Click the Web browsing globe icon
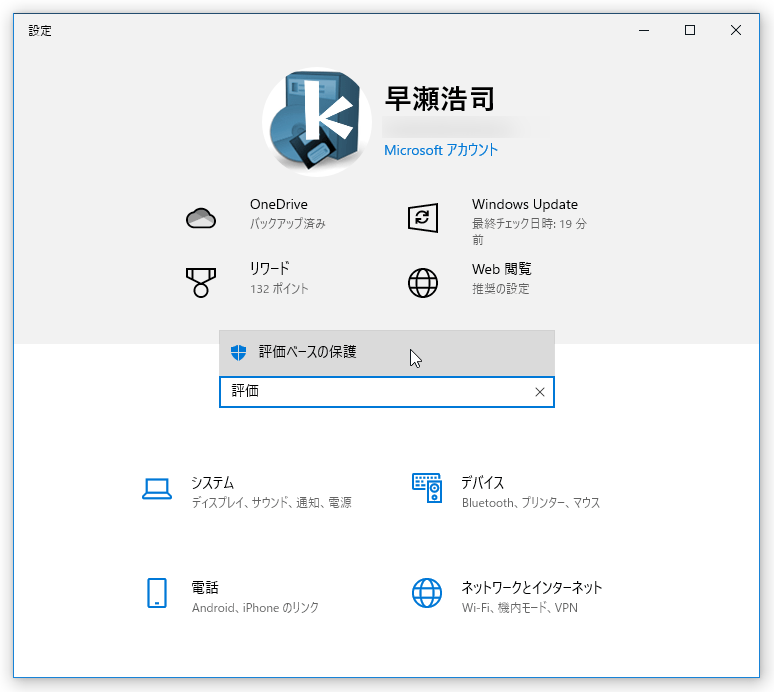This screenshot has width=774, height=692. [423, 283]
